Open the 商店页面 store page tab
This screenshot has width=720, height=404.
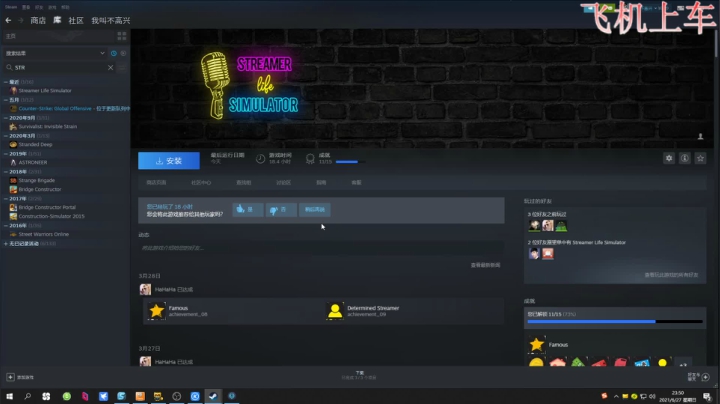pyautogui.click(x=156, y=183)
